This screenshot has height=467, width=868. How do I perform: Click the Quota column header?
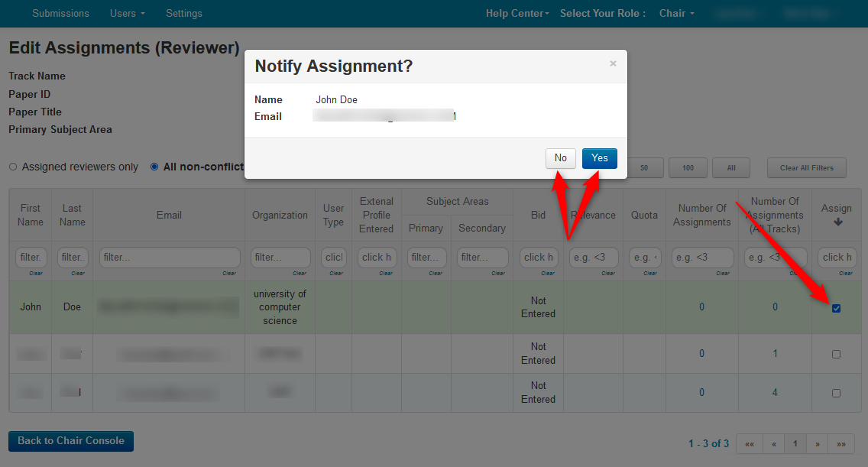tap(644, 215)
